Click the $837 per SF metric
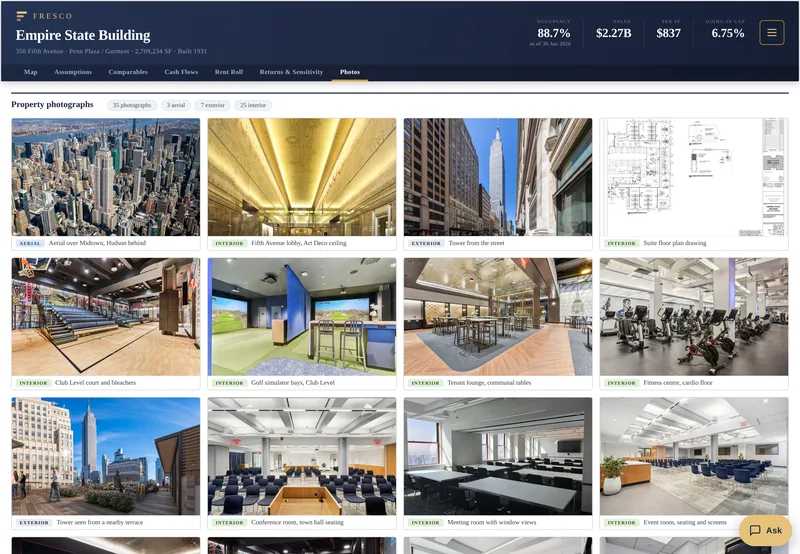 click(x=668, y=30)
